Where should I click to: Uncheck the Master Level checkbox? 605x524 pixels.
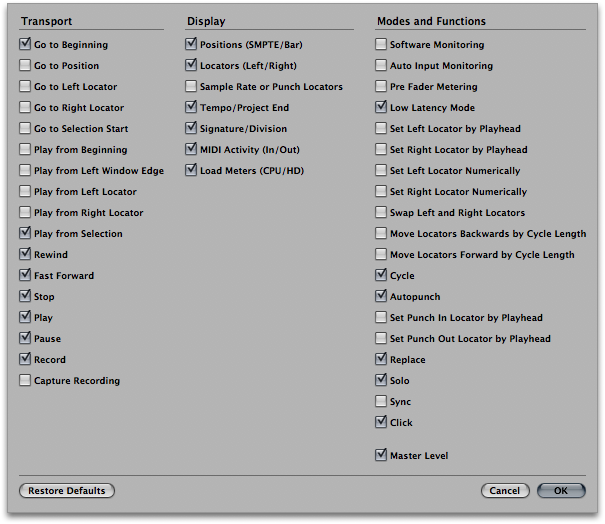click(x=381, y=455)
